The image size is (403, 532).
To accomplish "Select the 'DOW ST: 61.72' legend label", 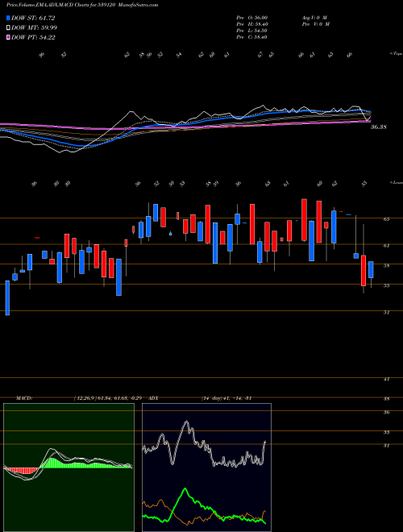I will coord(33,18).
